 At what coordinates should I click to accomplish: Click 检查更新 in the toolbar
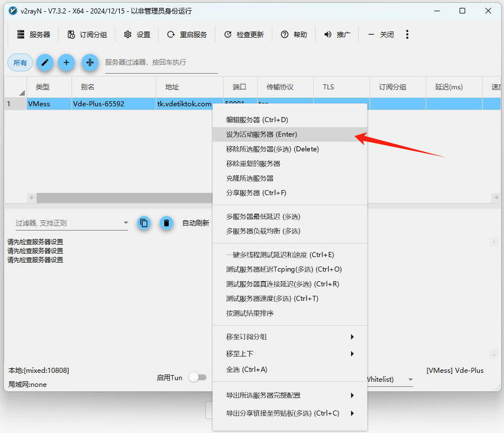pyautogui.click(x=244, y=34)
